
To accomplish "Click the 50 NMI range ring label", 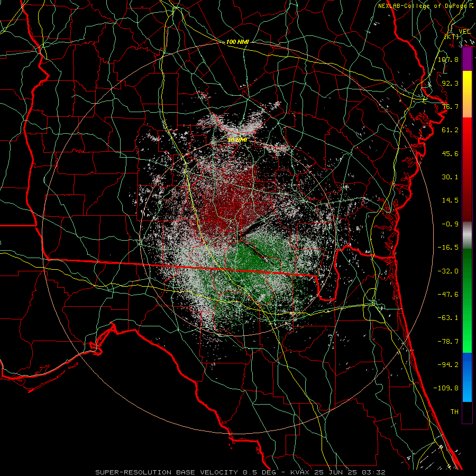I will [x=237, y=140].
